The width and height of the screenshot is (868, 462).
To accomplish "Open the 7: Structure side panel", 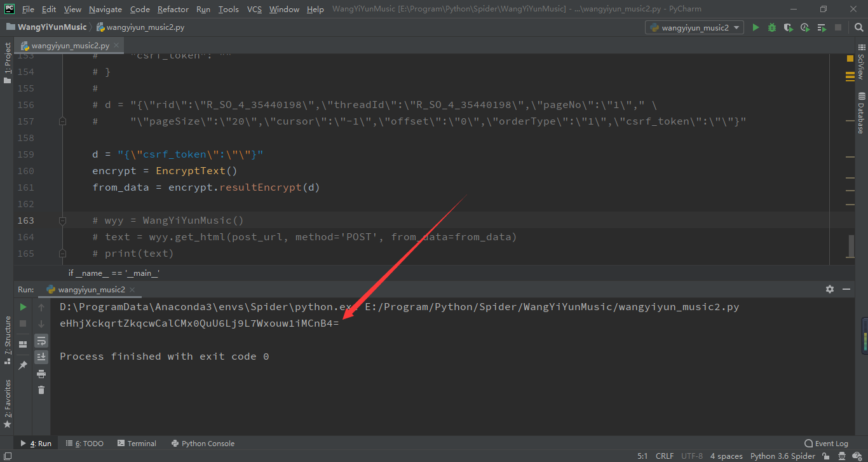I will tap(7, 340).
